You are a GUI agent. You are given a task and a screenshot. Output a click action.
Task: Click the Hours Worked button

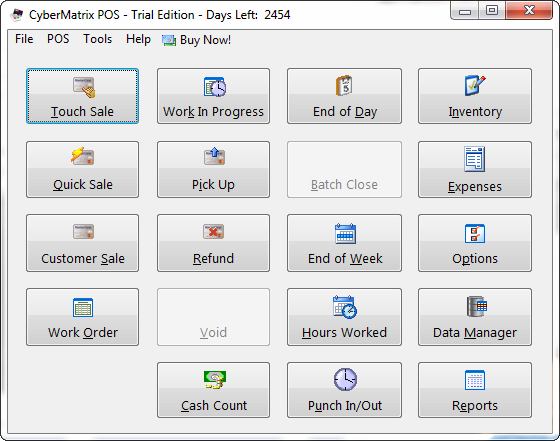pyautogui.click(x=344, y=317)
